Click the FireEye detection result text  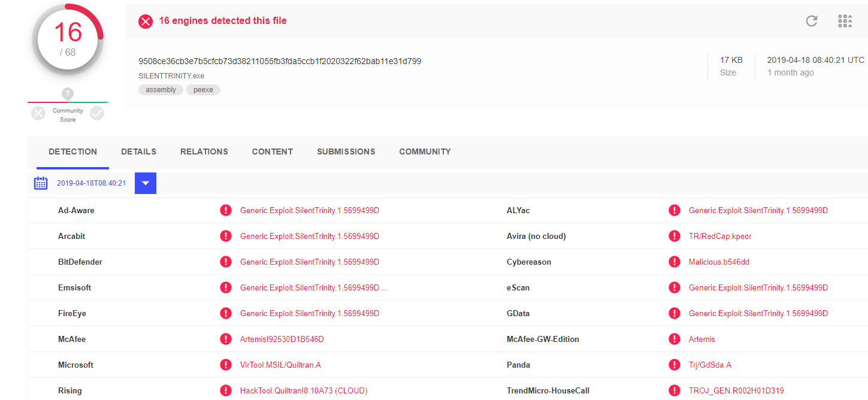tap(310, 313)
